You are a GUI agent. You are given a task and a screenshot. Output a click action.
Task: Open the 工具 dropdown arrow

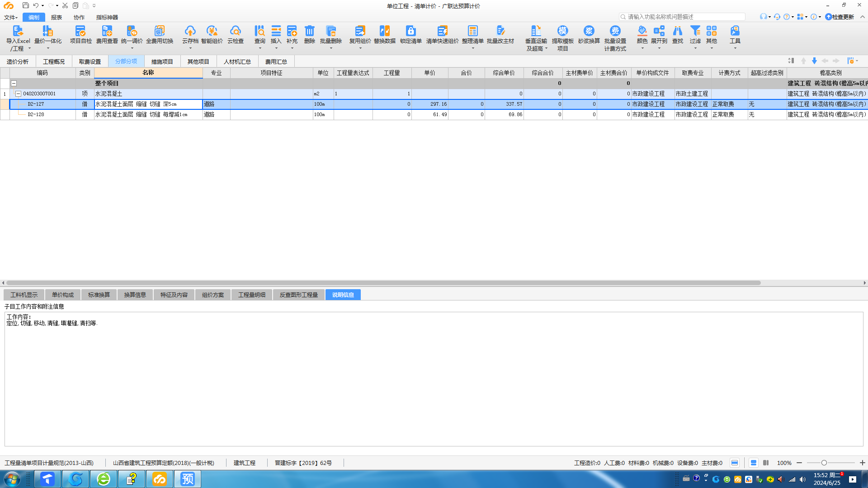pos(735,48)
